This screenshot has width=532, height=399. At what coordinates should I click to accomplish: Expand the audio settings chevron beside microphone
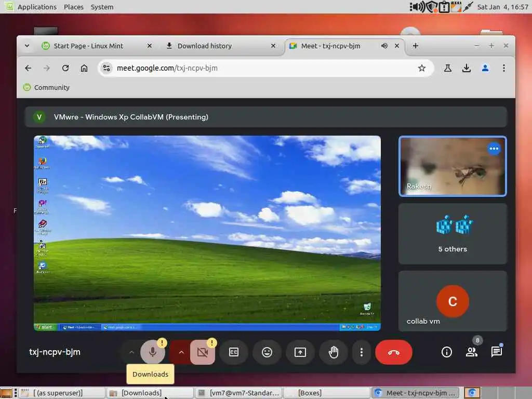[x=131, y=352]
